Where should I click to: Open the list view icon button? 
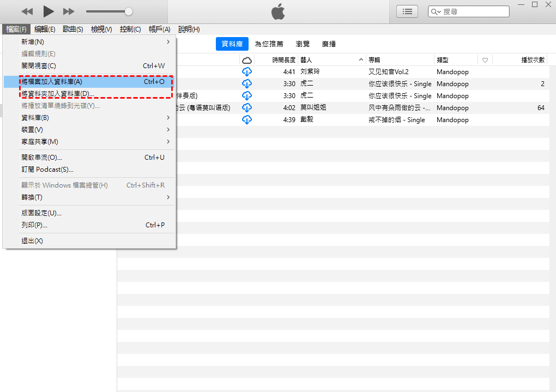click(x=407, y=11)
